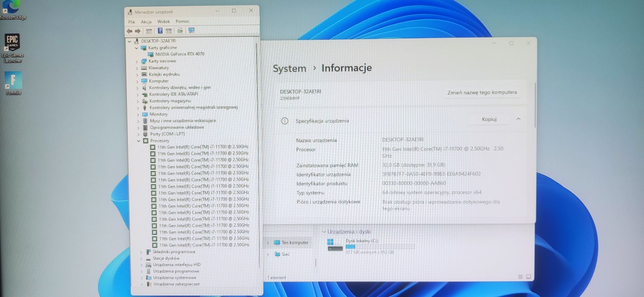Open the Akcja menu
644x297 pixels.
pos(146,22)
